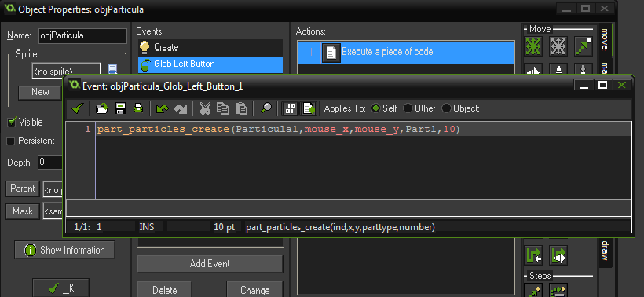Toggle the four-squares icon in code toolbar
Screen dimensions: 644x297
(x=291, y=108)
